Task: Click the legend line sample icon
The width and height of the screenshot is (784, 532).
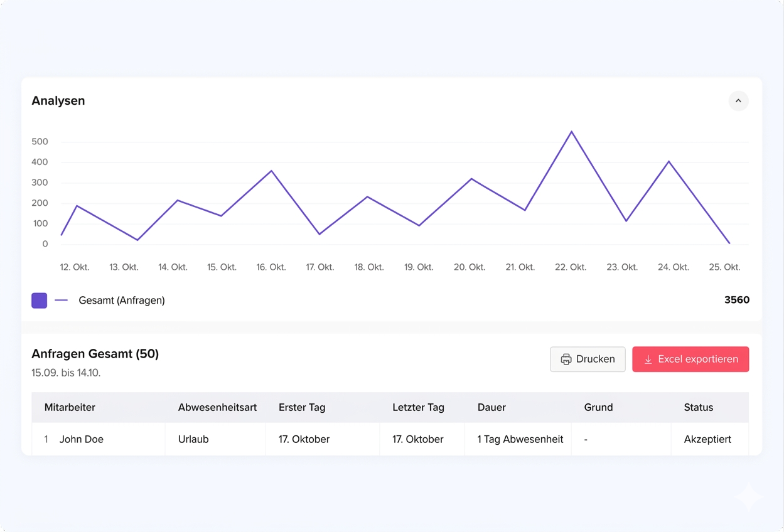Action: (x=61, y=301)
